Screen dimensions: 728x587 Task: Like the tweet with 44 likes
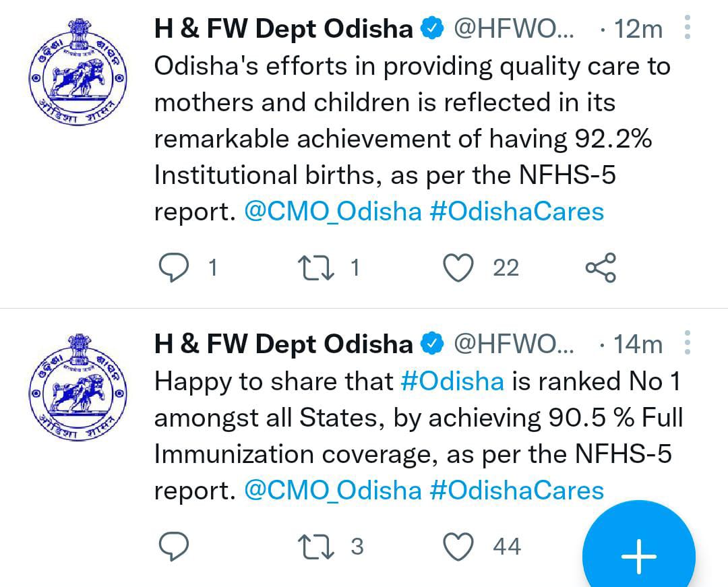(459, 546)
